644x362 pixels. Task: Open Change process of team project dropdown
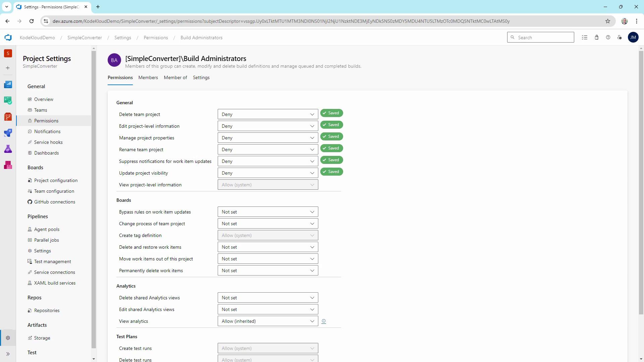[x=268, y=224]
